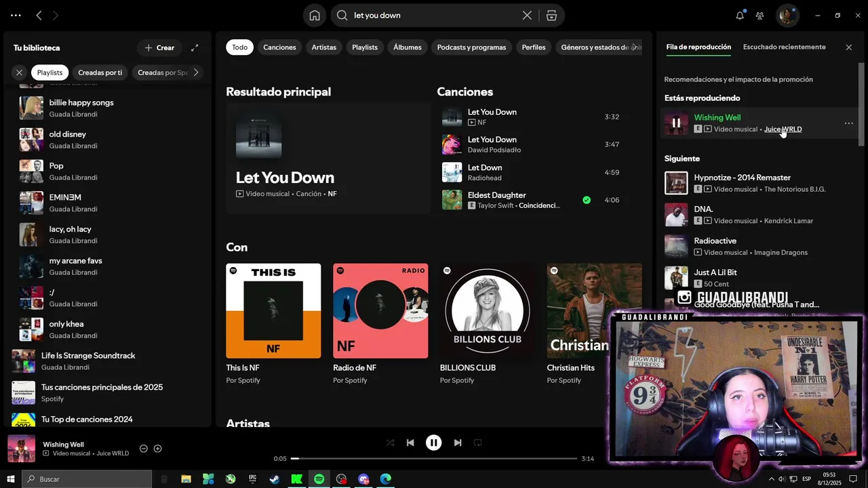Go to the Spotify Home icon

tap(315, 16)
